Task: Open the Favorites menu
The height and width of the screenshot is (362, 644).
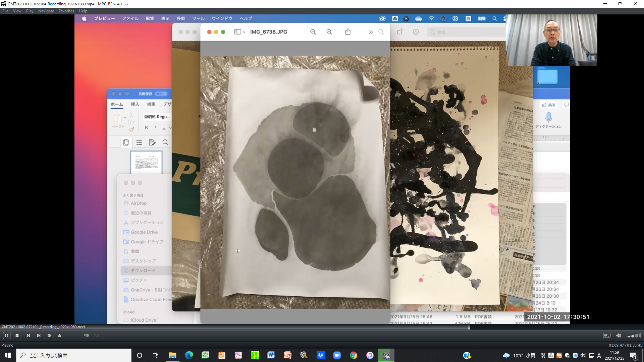Action: 66,11
